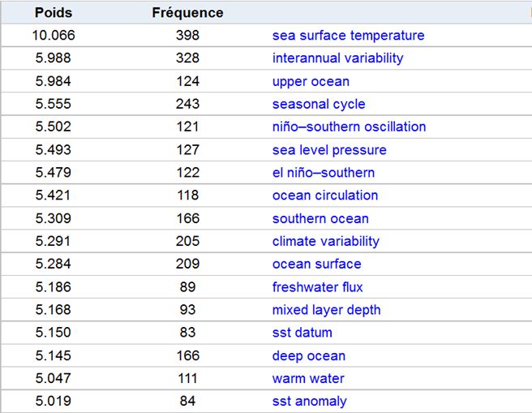This screenshot has height=413, width=532.
Task: Click the weight cell showing 10.066
Action: click(x=54, y=36)
